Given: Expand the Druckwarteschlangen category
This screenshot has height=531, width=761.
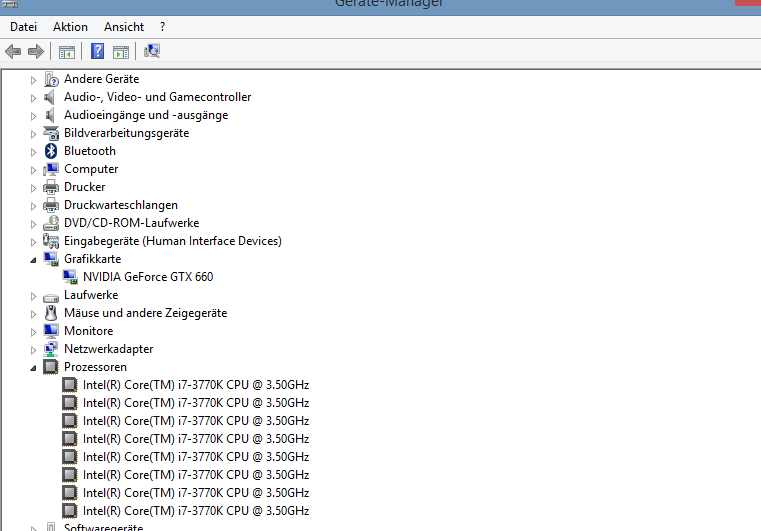Looking at the screenshot, I should (x=33, y=206).
